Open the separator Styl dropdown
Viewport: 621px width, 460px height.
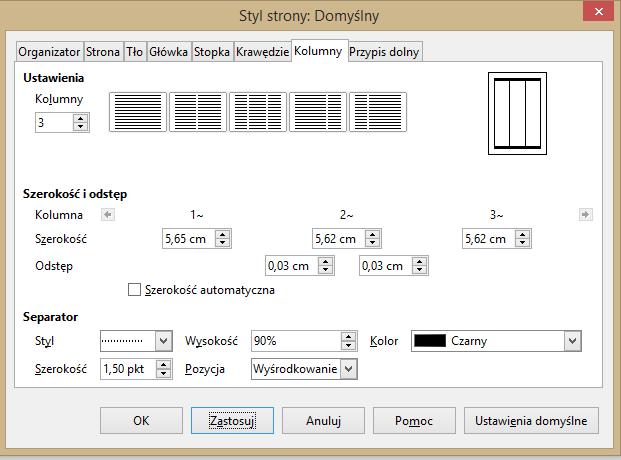click(163, 341)
